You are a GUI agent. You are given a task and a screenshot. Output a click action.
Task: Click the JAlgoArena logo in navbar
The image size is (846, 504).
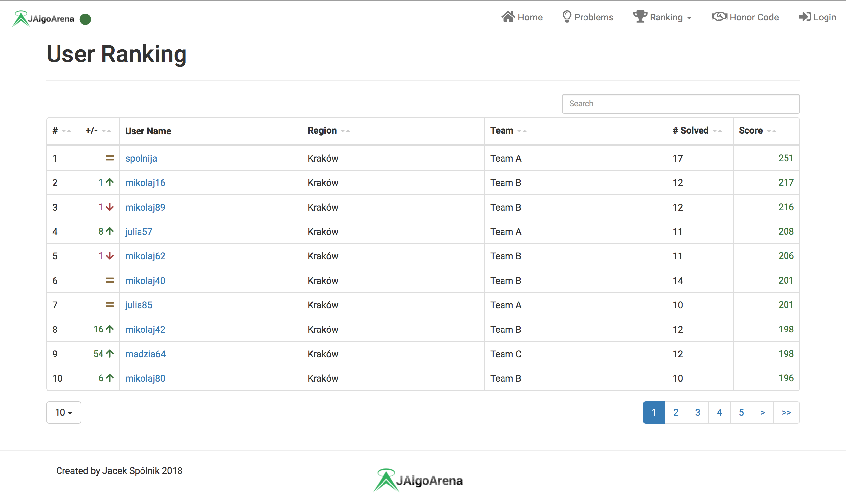tap(43, 18)
